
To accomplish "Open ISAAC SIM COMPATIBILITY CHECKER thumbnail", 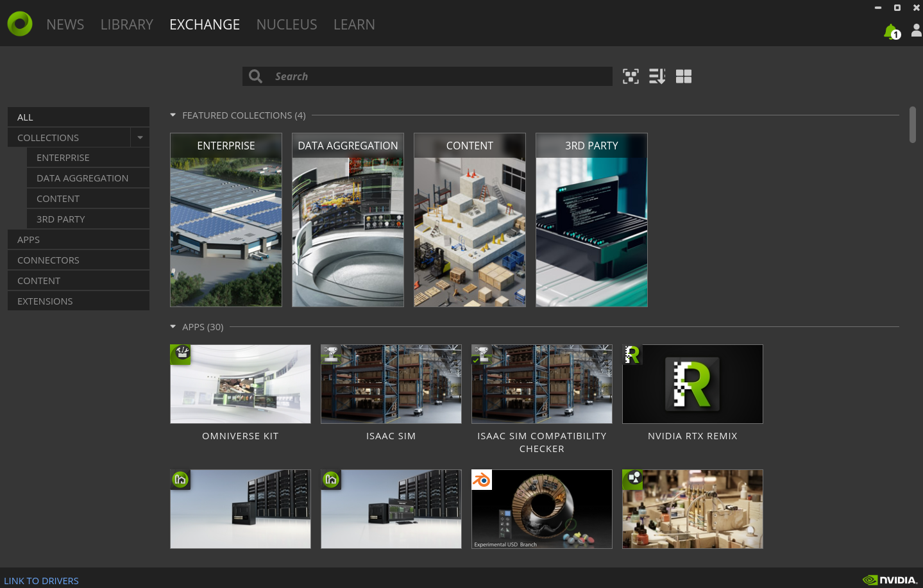I will coord(542,384).
